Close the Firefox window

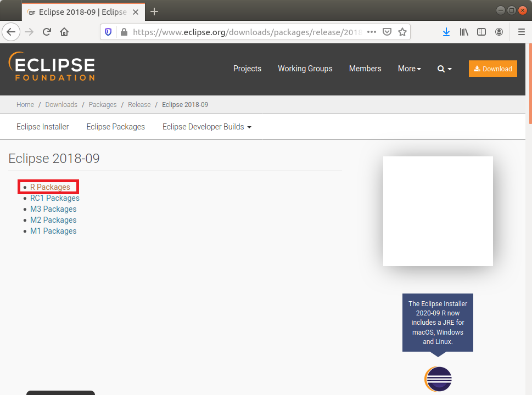pyautogui.click(x=523, y=10)
